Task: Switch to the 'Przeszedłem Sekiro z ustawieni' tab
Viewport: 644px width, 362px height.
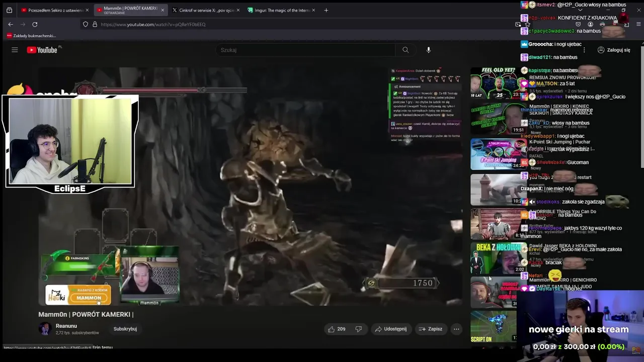Action: [54, 10]
